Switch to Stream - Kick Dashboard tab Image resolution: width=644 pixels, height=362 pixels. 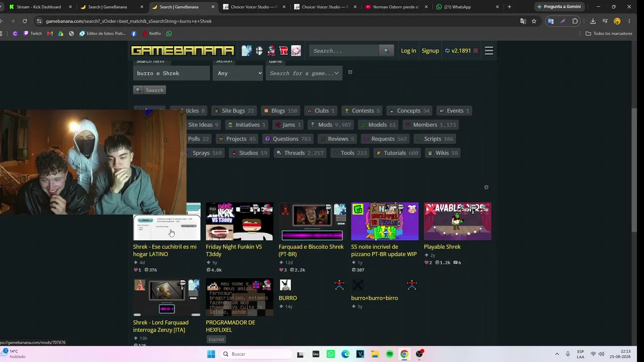coord(40,7)
